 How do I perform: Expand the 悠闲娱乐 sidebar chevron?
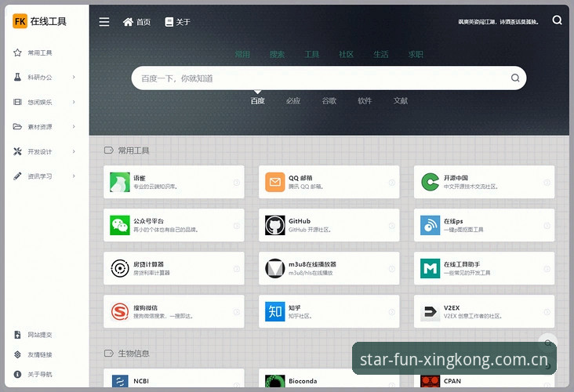[74, 102]
